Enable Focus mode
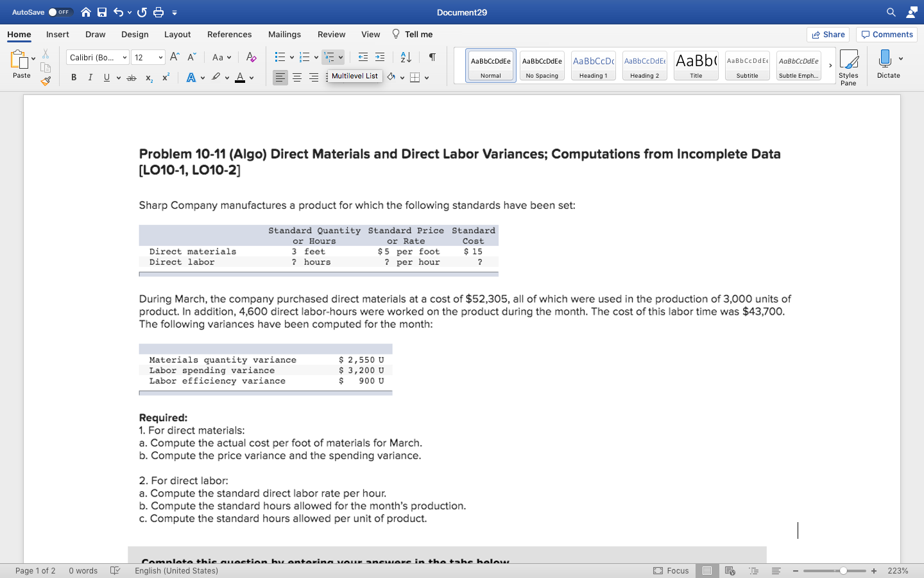The height and width of the screenshot is (578, 924). (671, 570)
